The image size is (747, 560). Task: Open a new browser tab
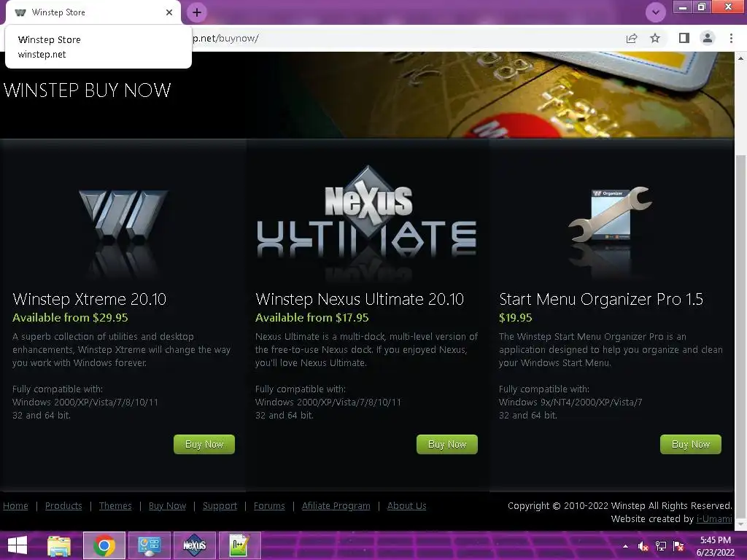pyautogui.click(x=197, y=12)
